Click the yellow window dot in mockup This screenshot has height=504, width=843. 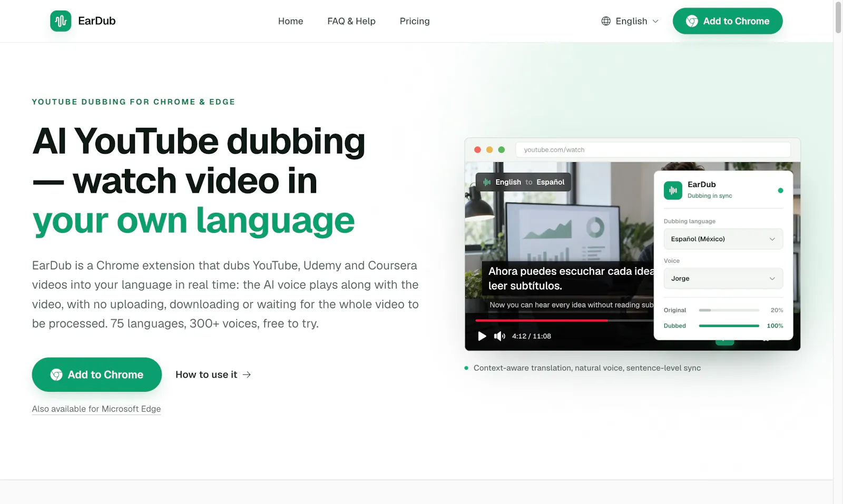pyautogui.click(x=489, y=150)
